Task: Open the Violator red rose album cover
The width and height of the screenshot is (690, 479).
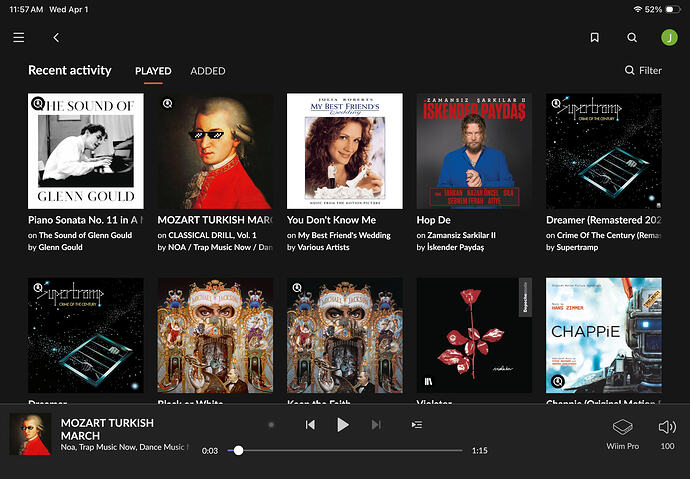Action: [x=474, y=335]
